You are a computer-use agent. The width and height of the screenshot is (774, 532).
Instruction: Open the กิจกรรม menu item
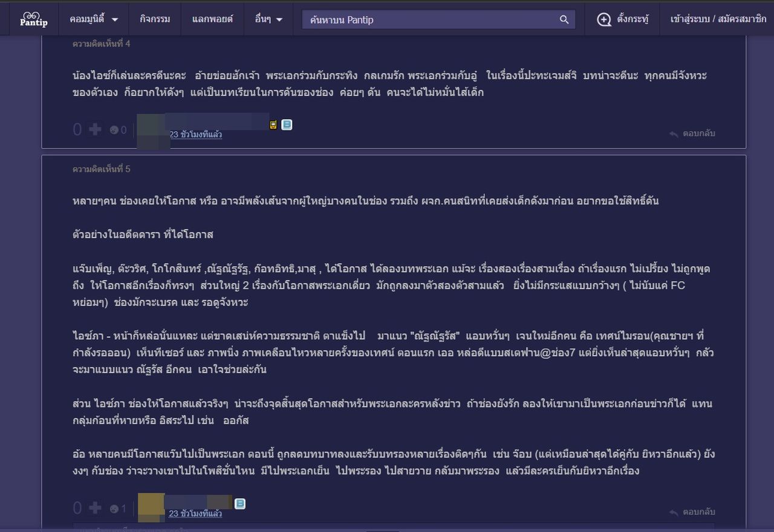point(154,19)
